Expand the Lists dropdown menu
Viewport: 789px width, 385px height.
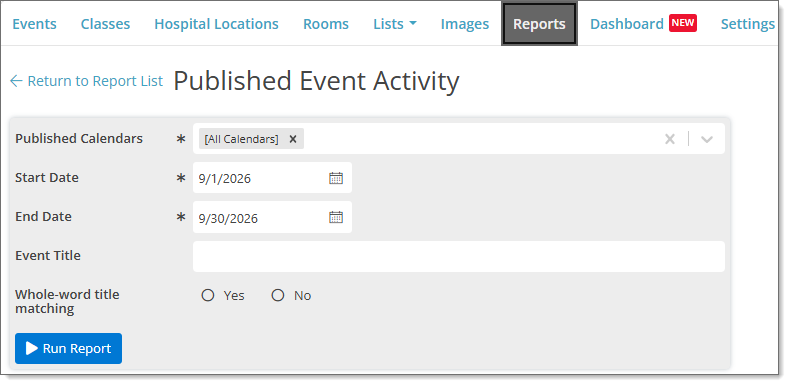point(394,24)
